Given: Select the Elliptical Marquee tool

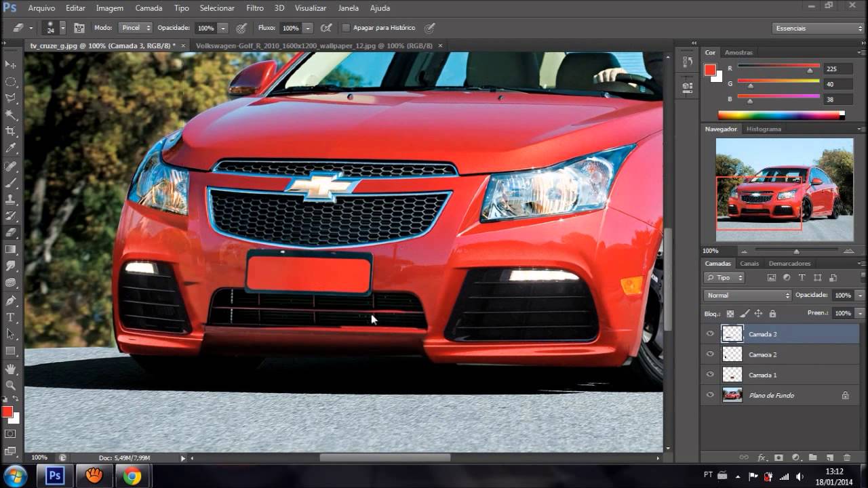Looking at the screenshot, I should 11,81.
